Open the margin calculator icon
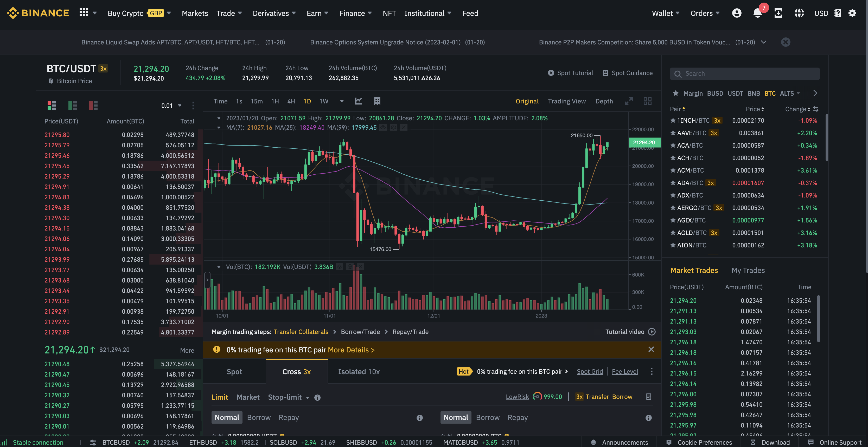 tap(649, 397)
